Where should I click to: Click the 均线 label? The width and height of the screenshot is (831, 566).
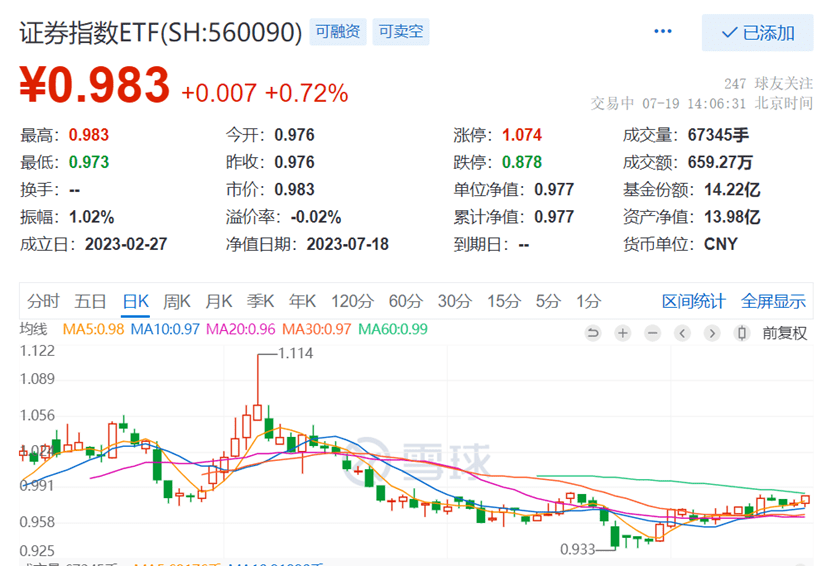(33, 329)
